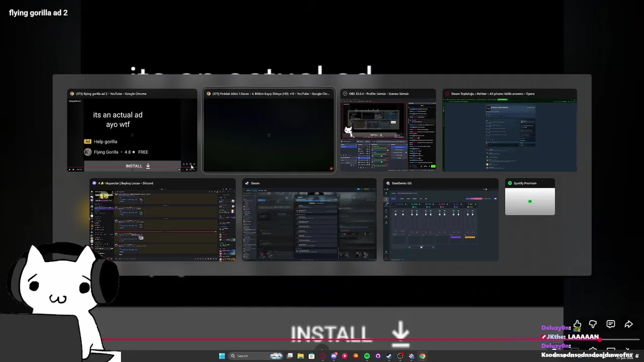Open Opera GX from the taskbar
Screen dimensions: 644x362
tap(323, 356)
